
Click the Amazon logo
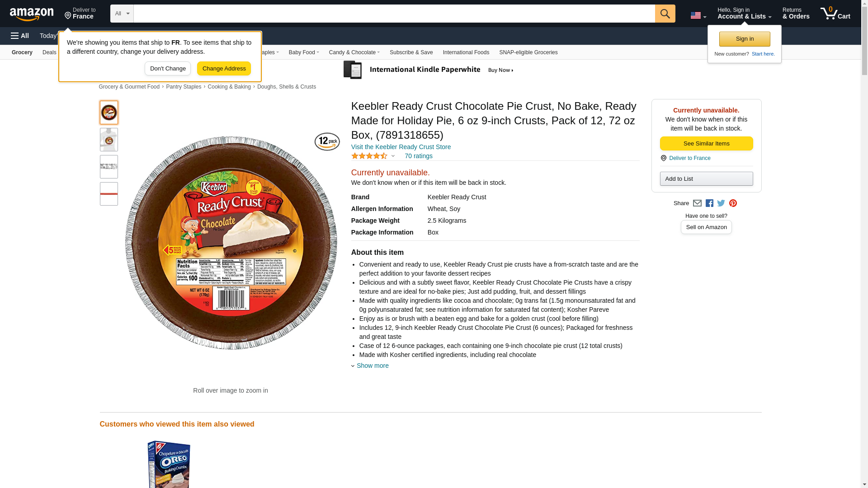(x=32, y=14)
